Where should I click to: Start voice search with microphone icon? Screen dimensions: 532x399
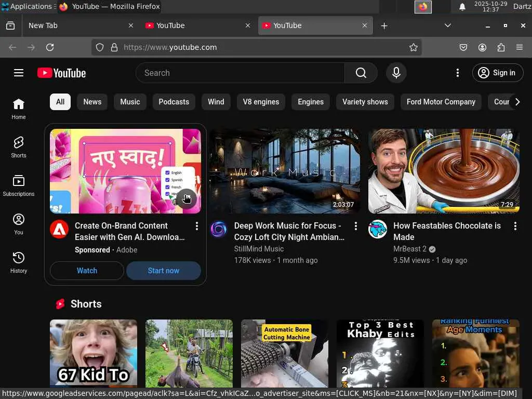click(396, 73)
